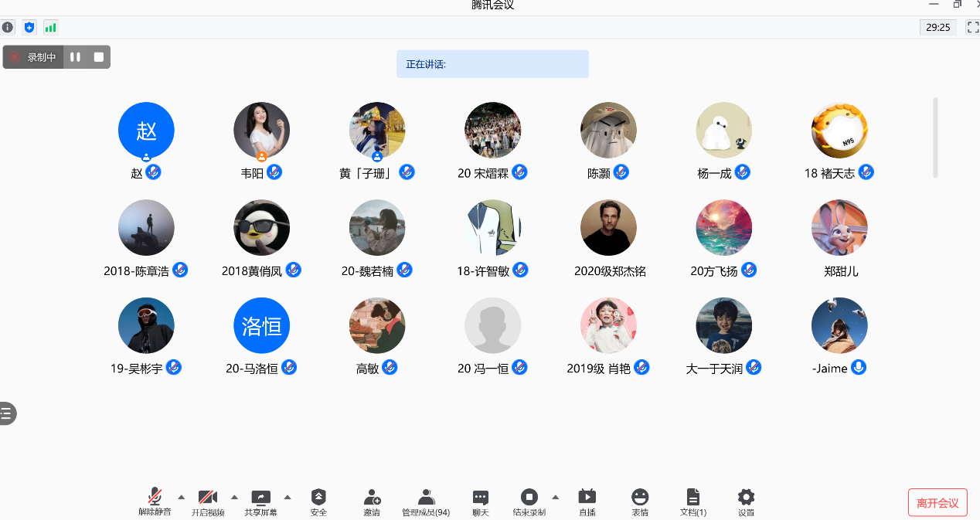Click the blue security shield icon

click(x=29, y=28)
